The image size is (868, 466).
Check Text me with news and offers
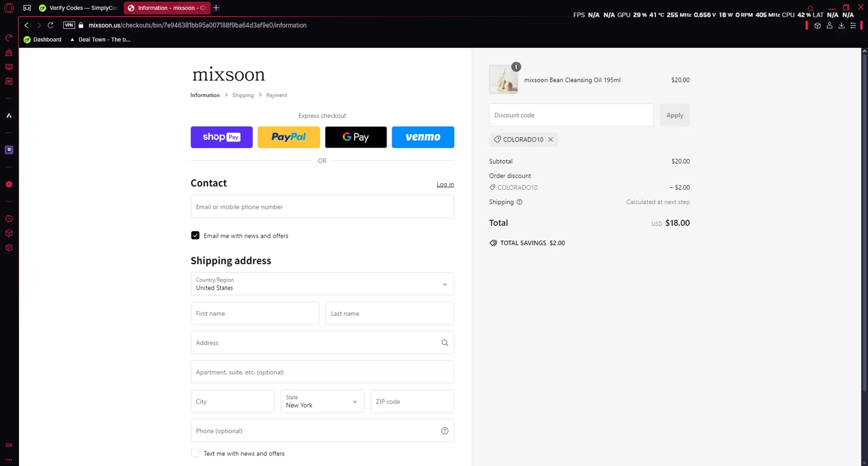195,453
